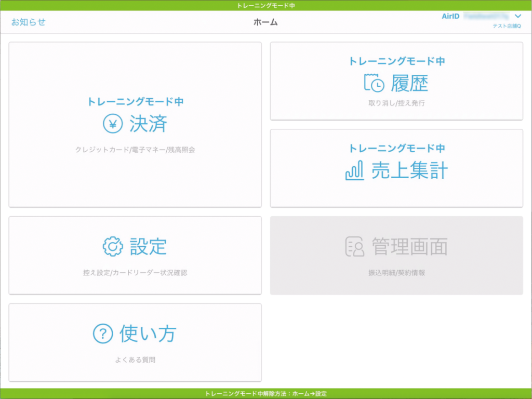Expand the AirID account chevron
This screenshot has height=399, width=532.
click(517, 17)
